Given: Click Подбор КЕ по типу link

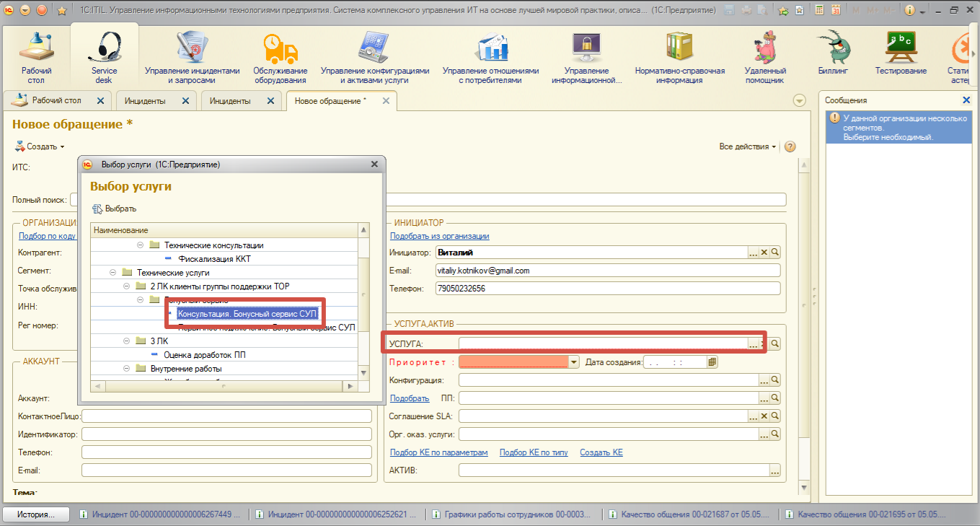Looking at the screenshot, I should (534, 452).
